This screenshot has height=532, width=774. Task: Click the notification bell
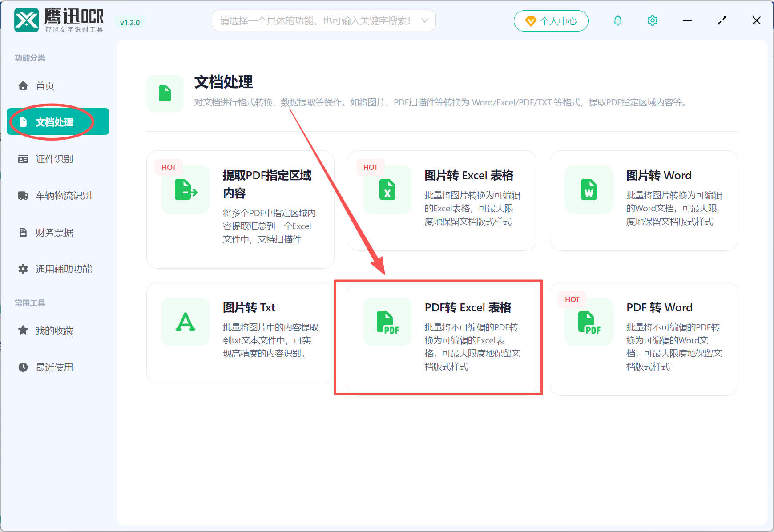617,20
